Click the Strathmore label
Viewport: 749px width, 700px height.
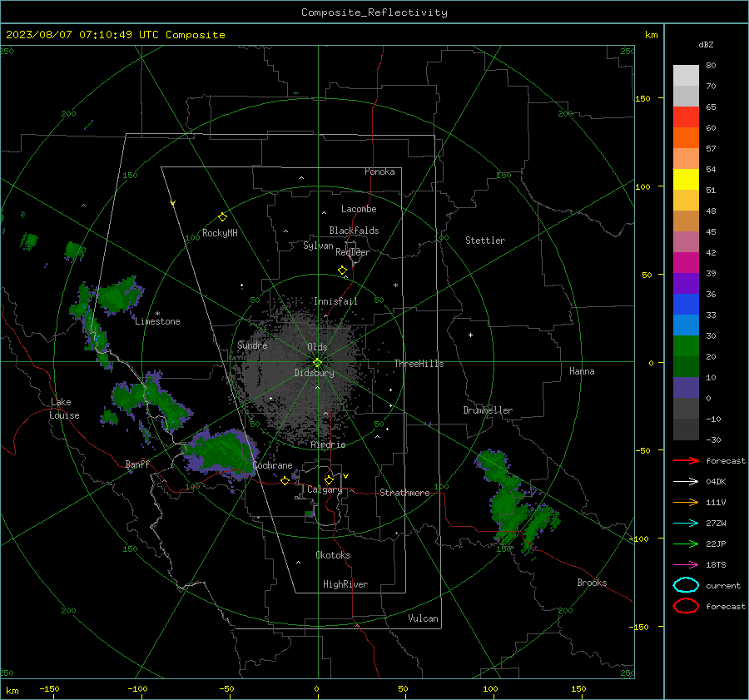404,493
